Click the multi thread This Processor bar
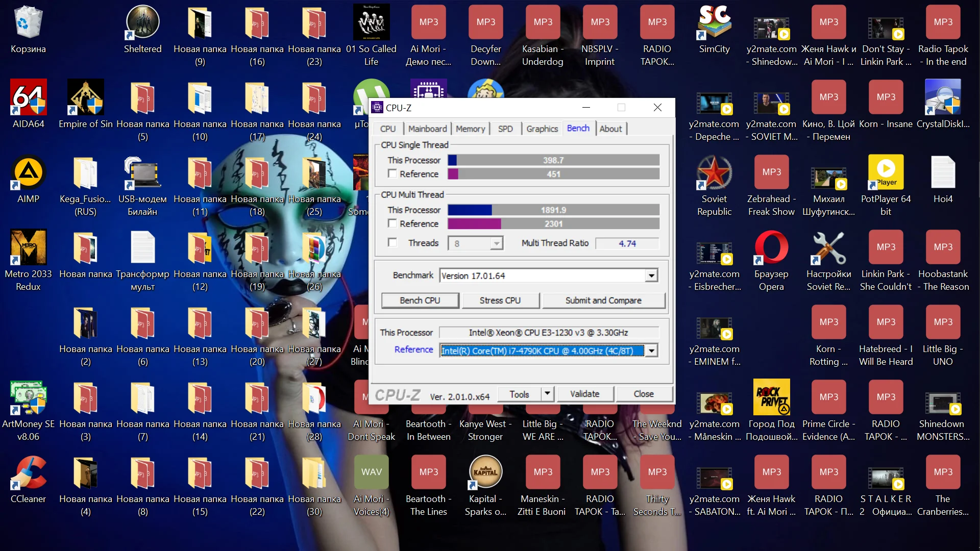The image size is (980, 551). [x=553, y=210]
